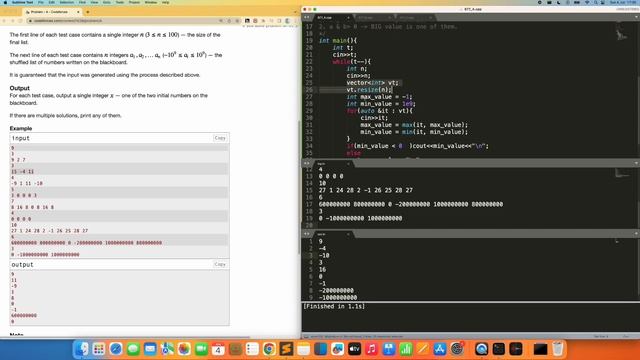Launch Apple TV from the Dock

(x=354, y=349)
